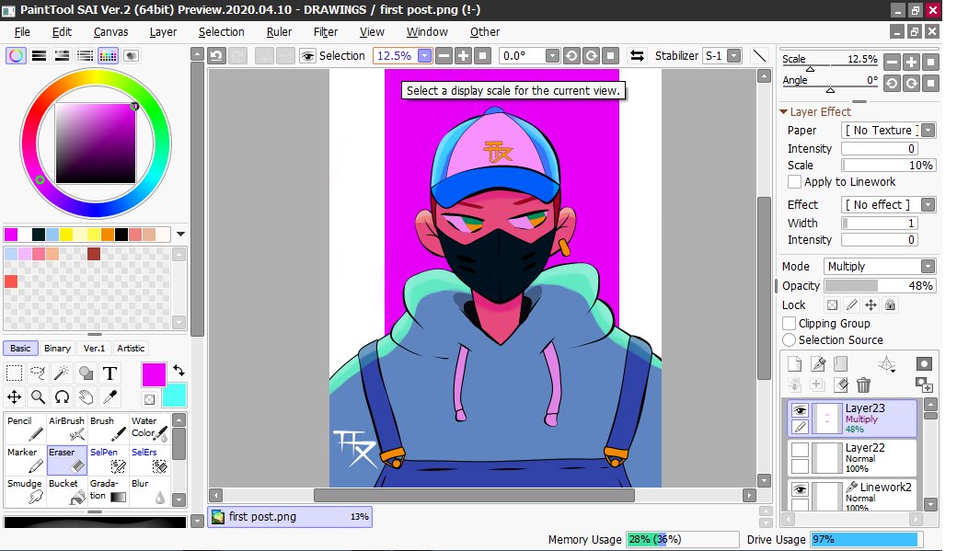980x551 pixels.
Task: Flip view horizontally using the double-arrow icon
Action: coord(637,55)
